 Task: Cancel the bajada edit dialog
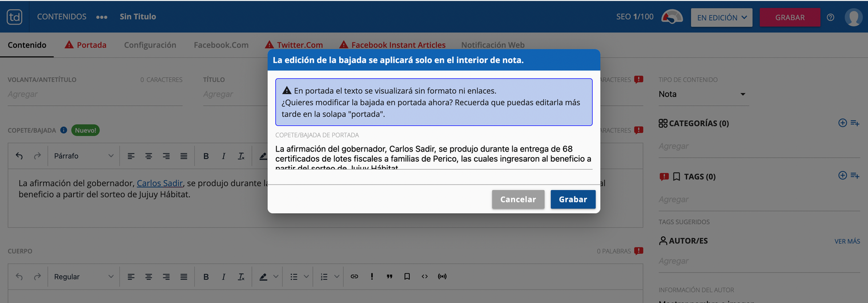tap(518, 200)
